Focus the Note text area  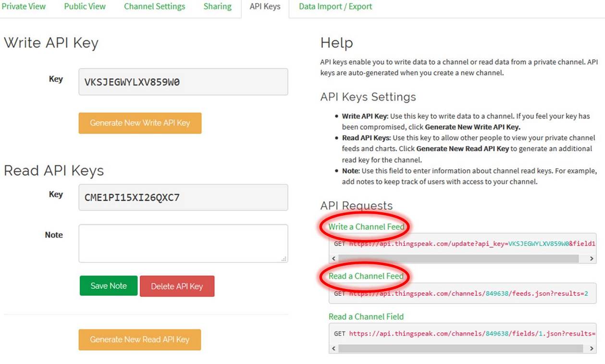183,243
